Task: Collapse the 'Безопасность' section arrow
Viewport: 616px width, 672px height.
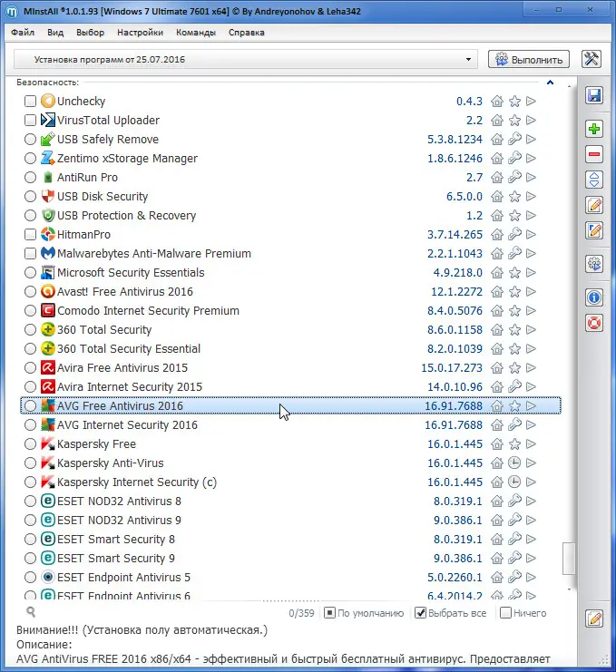Action: pyautogui.click(x=550, y=83)
